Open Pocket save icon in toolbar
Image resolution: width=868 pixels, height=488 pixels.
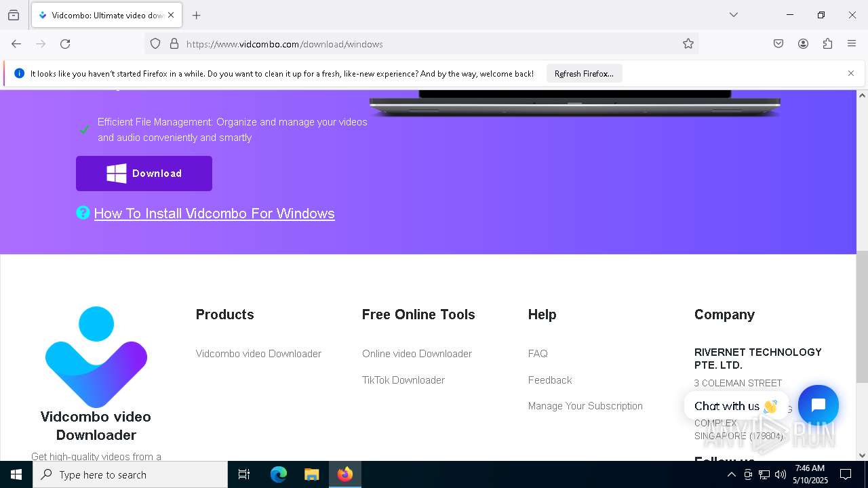778,44
